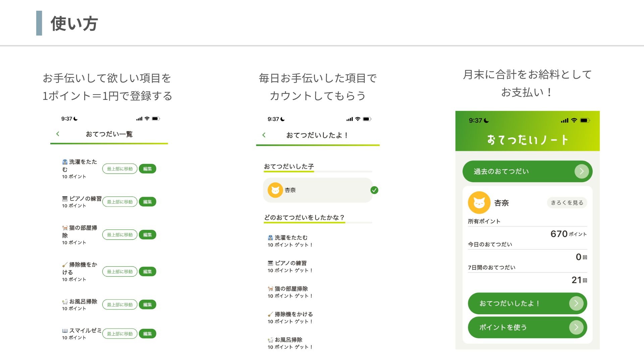The image size is (644, 362).
Task: Click the arrow circle on ポイントを使う
Action: click(576, 327)
